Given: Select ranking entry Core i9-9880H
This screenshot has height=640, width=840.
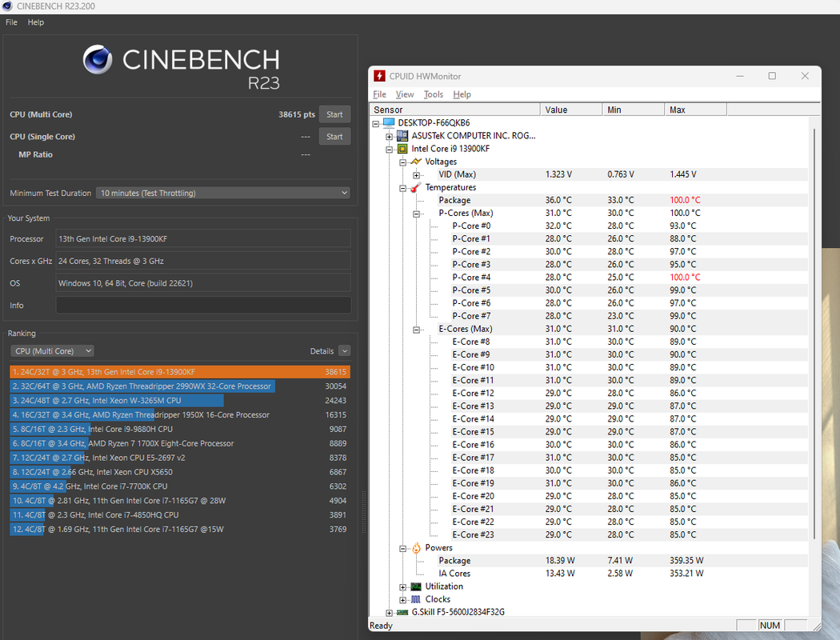Looking at the screenshot, I should tap(180, 429).
